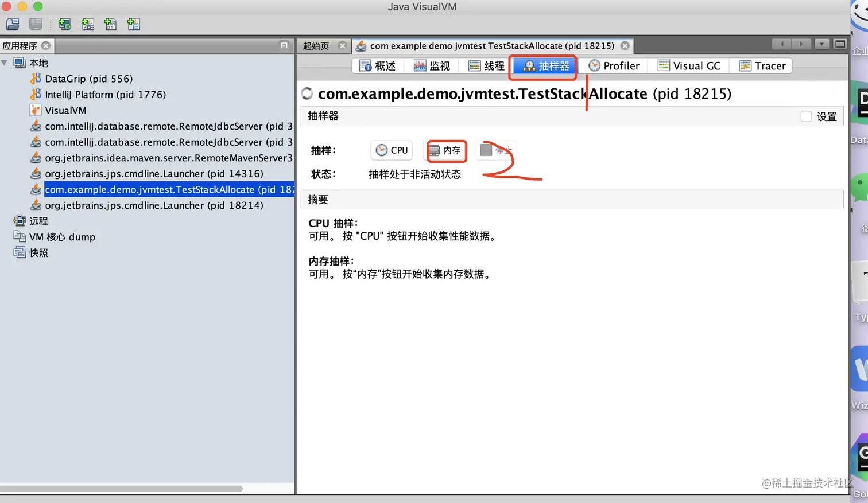Select org.jetbrains.idea.maven.server.RemoteMavenServer3 entry
This screenshot has width=868, height=503.
[169, 158]
